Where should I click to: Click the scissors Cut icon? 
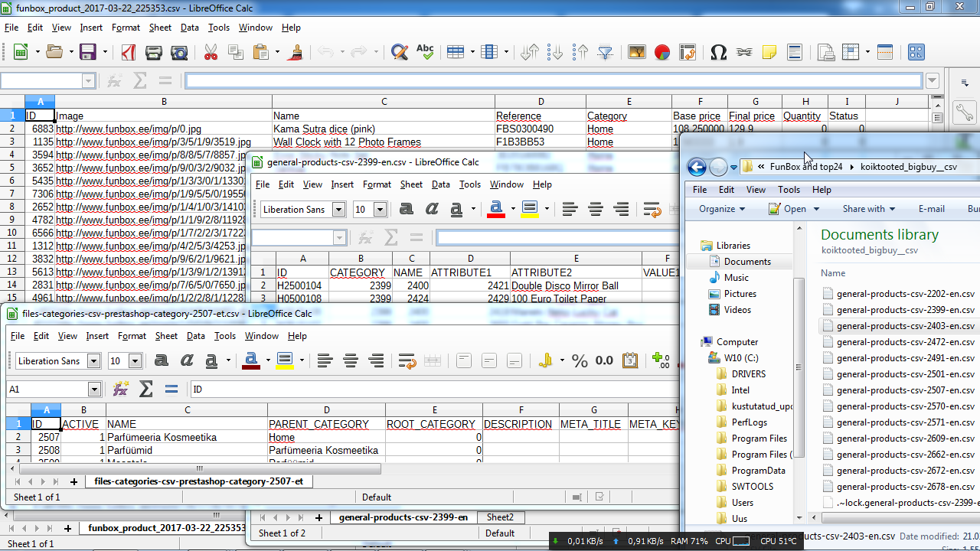pyautogui.click(x=210, y=52)
